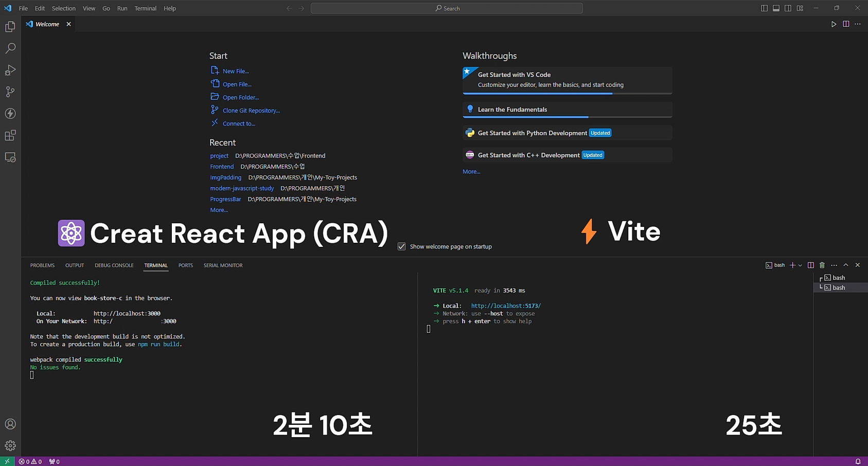The image size is (868, 466).
Task: Open the Extensions view
Action: tap(10, 135)
